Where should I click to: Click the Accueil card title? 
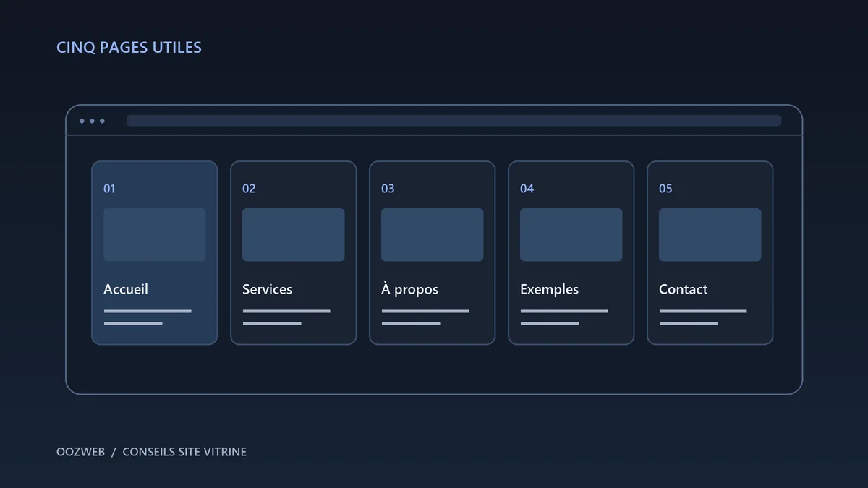coord(126,289)
